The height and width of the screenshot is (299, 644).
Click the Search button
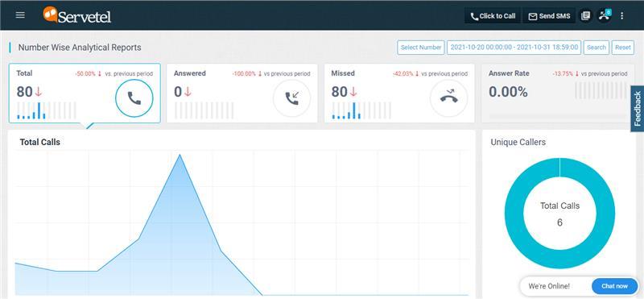point(597,48)
